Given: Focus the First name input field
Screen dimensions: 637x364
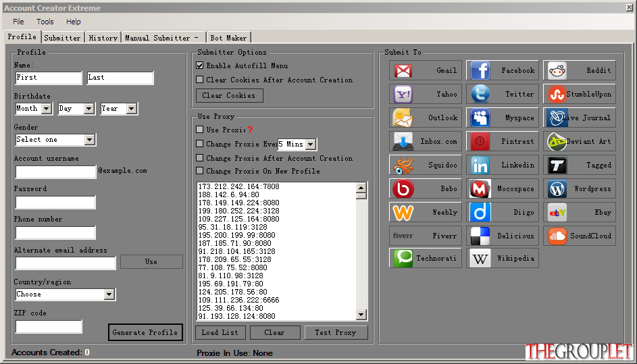Looking at the screenshot, I should pos(49,78).
